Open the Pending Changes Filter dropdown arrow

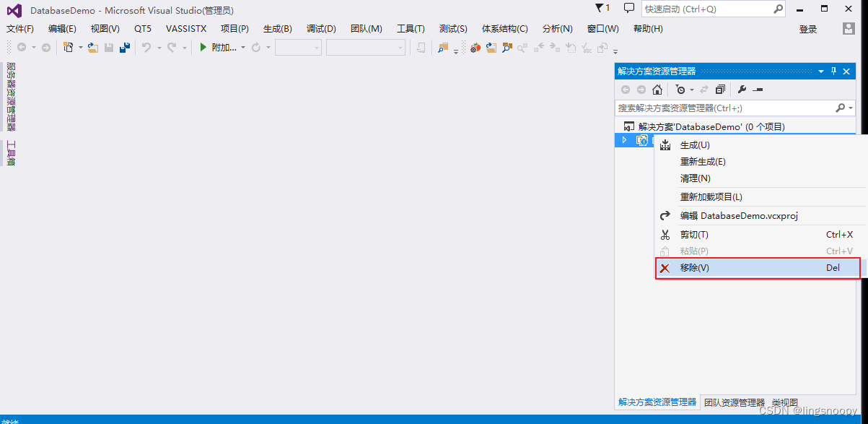(692, 90)
